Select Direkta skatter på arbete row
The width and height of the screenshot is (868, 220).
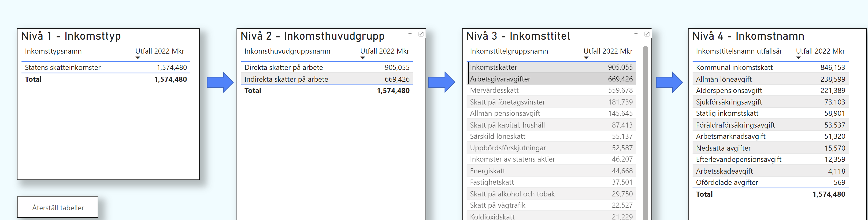click(283, 67)
